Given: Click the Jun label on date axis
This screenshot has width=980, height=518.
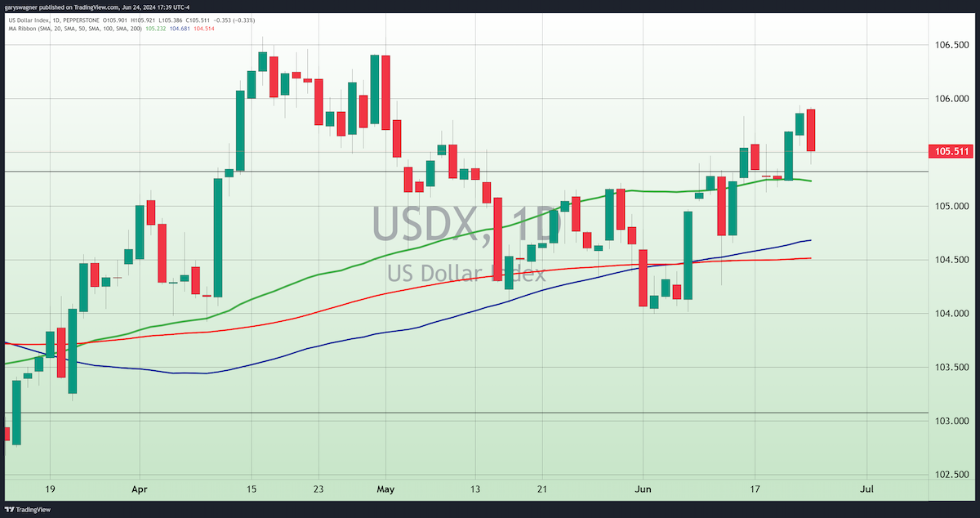Looking at the screenshot, I should 642,489.
